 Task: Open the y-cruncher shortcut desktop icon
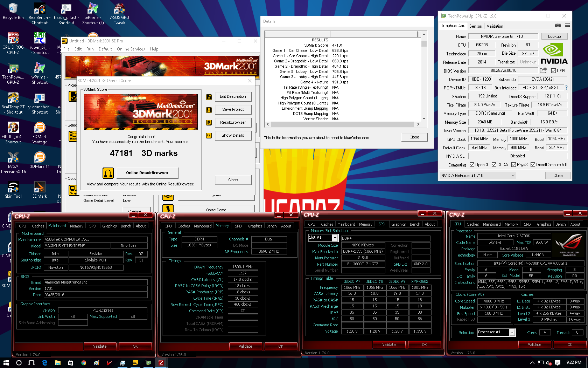coord(40,103)
